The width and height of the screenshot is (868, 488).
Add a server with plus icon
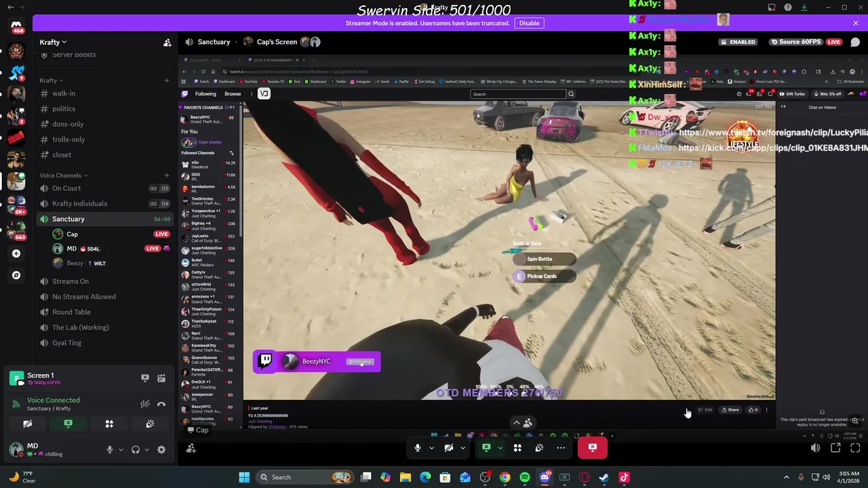[x=16, y=253]
